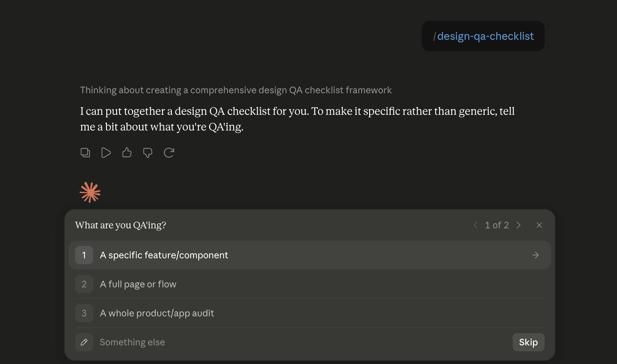This screenshot has width=617, height=364.
Task: Open the /design-qa-checklist command message
Action: 483,36
